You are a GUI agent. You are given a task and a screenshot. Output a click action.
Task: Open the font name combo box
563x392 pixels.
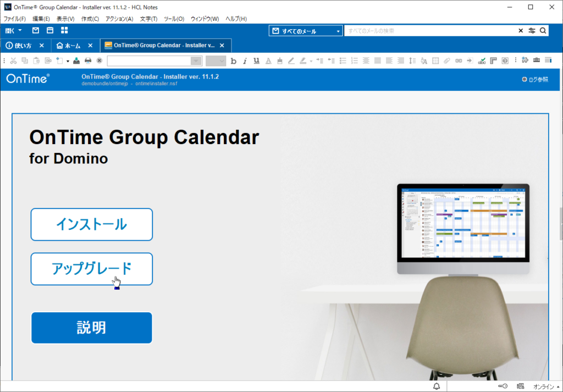[x=154, y=60]
